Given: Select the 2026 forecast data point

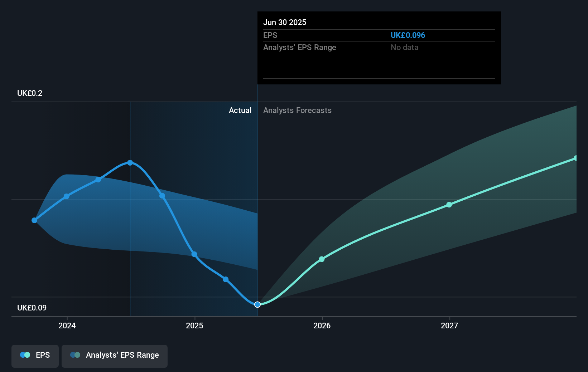Looking at the screenshot, I should click(322, 259).
